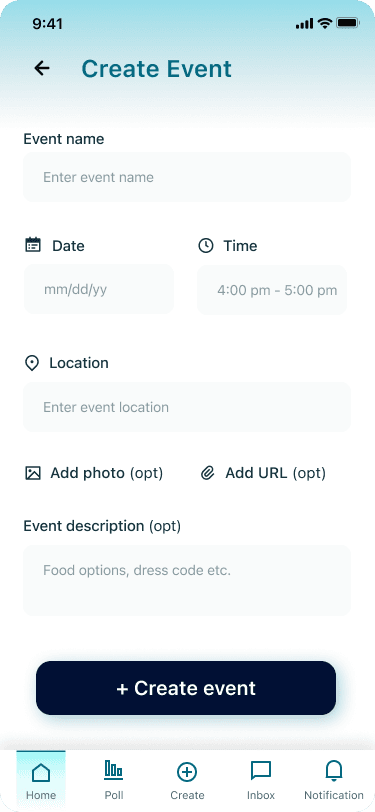Viewport: 375px width, 812px height.
Task: Click the paperclip icon for Add URL
Action: [x=208, y=473]
